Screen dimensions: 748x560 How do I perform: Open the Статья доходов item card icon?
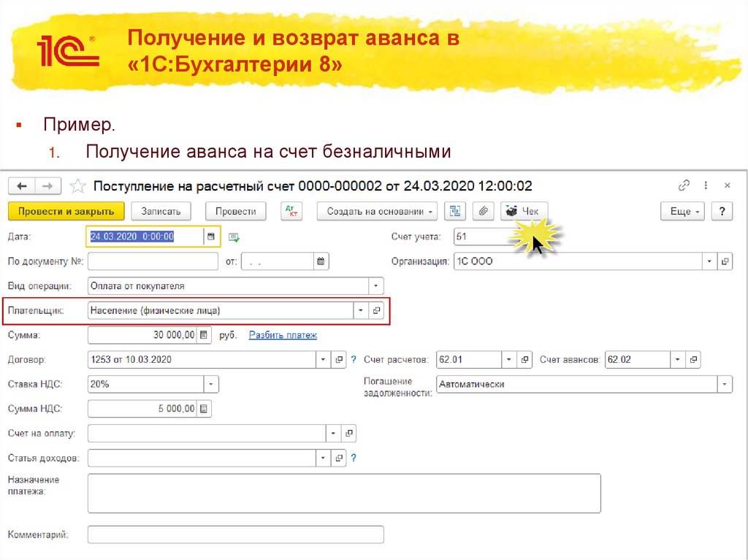tap(339, 458)
